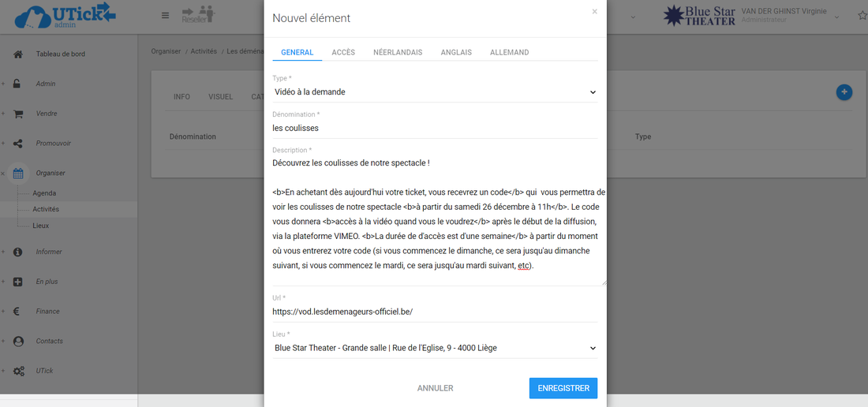
Task: Close the Nouvel élément dialog
Action: pyautogui.click(x=594, y=12)
